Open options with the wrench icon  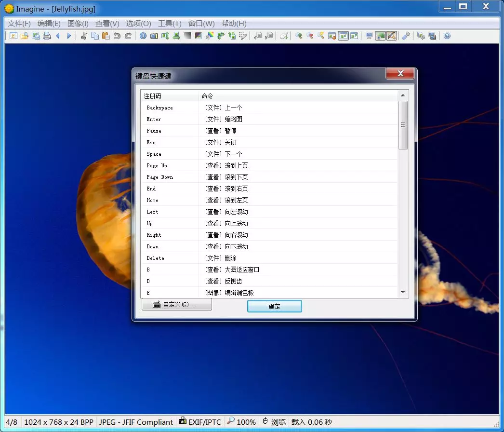(x=406, y=36)
